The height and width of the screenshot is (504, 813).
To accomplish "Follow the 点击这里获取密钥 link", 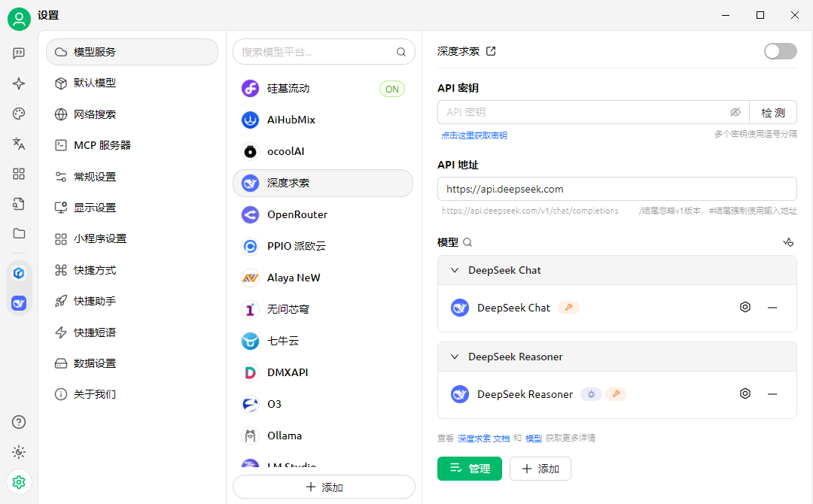I will (x=474, y=135).
